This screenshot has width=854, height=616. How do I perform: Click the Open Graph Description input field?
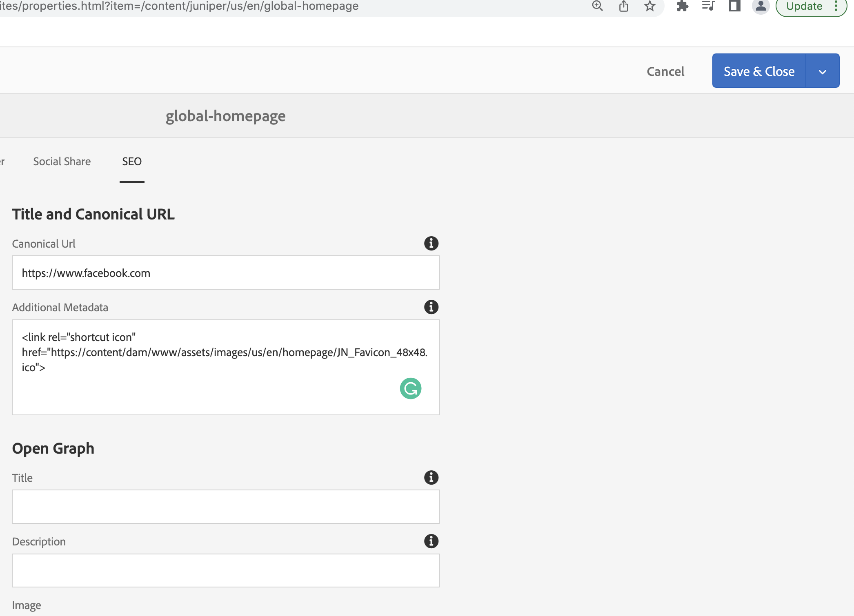tap(225, 571)
